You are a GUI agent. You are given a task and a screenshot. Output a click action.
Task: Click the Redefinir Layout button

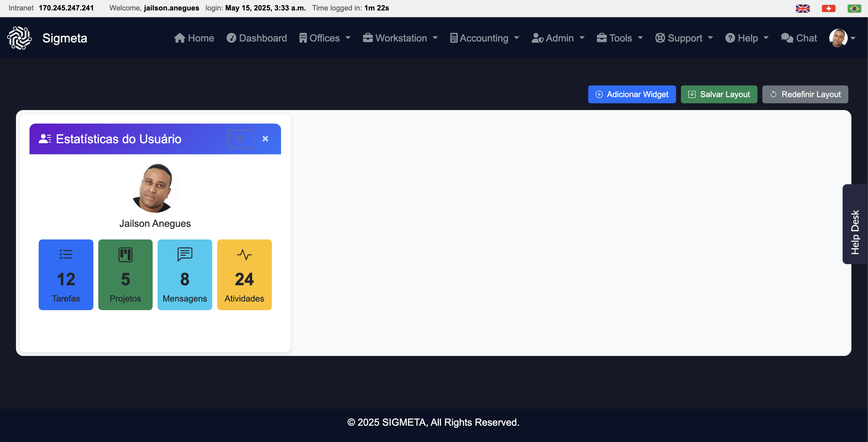tap(805, 94)
